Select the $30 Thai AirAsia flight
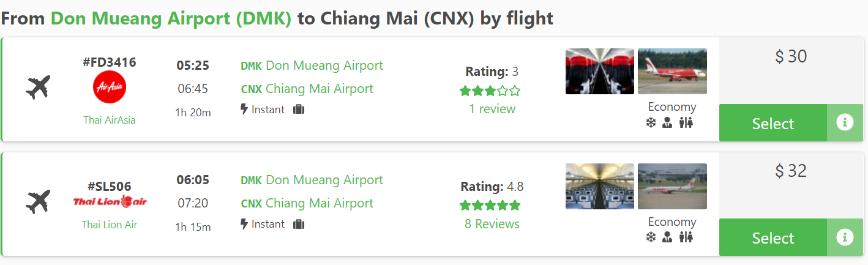The image size is (868, 265). (773, 123)
